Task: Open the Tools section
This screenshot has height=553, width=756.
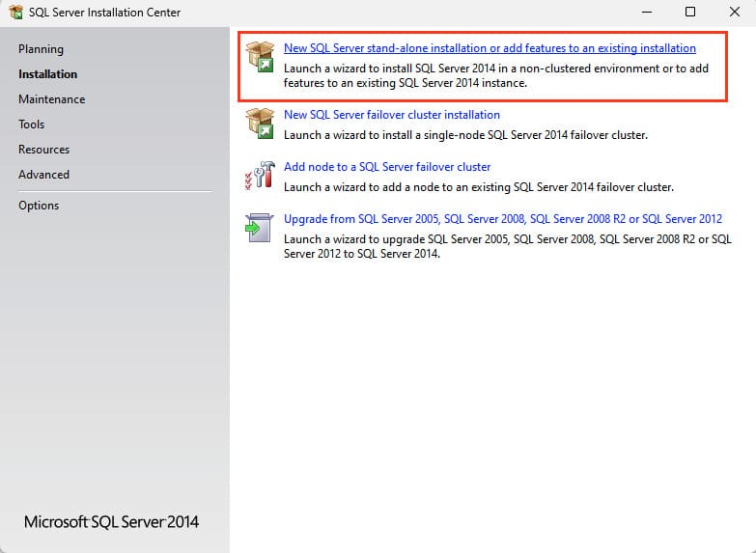Action: pos(31,124)
